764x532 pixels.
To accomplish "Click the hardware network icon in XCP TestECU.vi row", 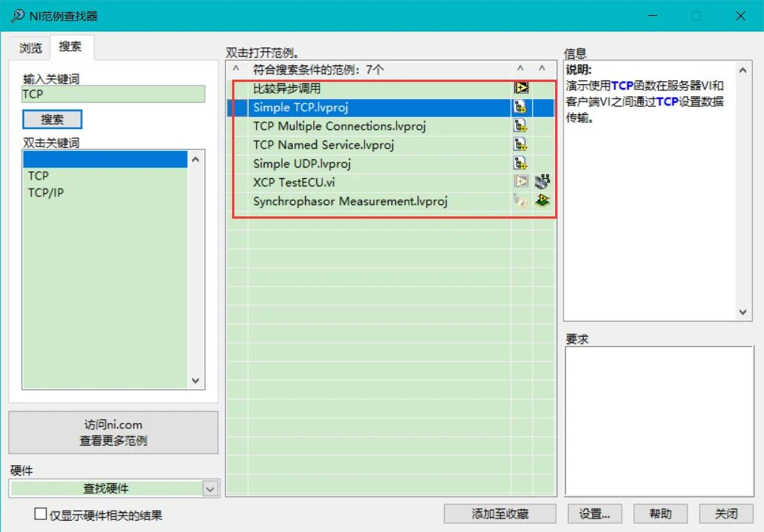I will point(542,182).
